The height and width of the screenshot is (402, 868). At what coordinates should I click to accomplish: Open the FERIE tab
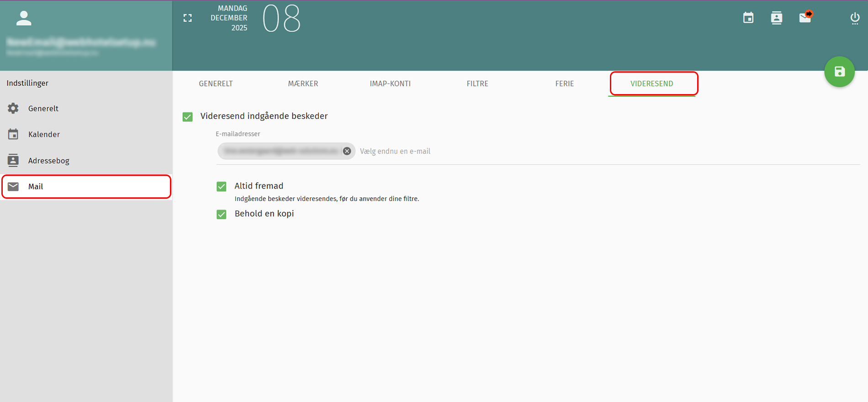564,84
